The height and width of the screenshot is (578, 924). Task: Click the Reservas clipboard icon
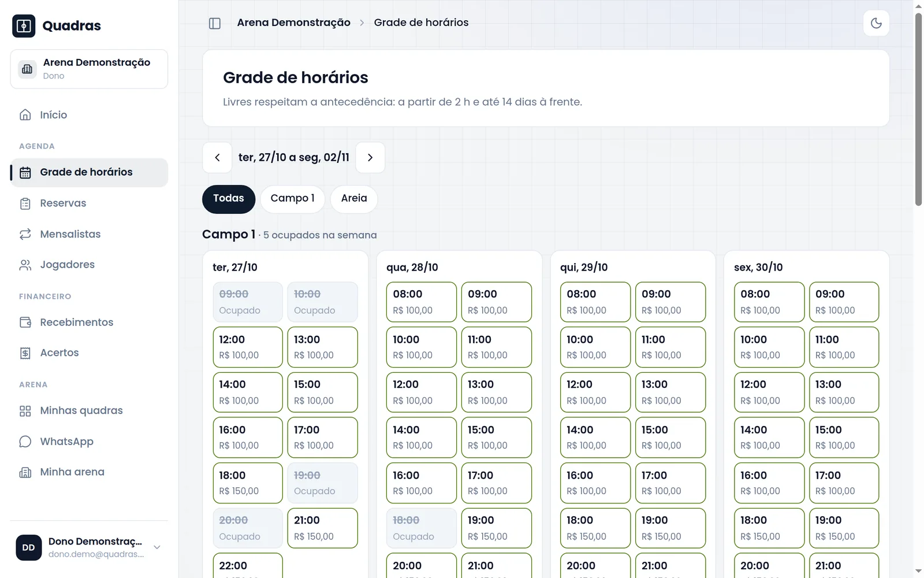[x=25, y=203]
